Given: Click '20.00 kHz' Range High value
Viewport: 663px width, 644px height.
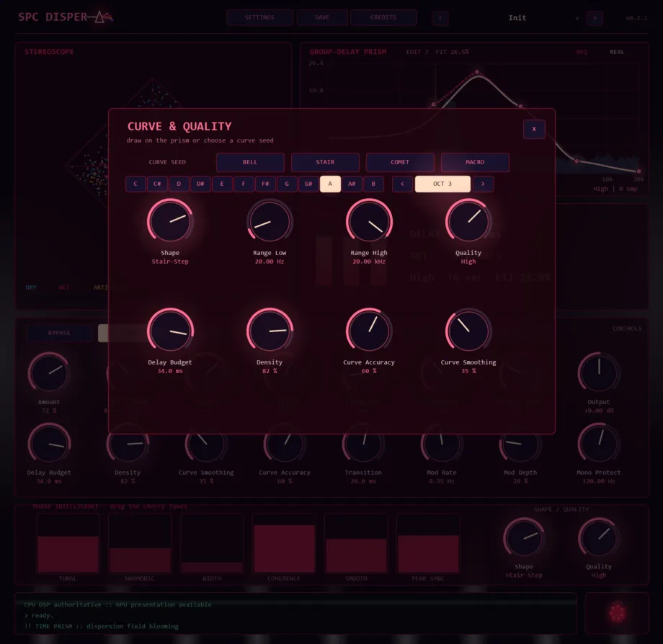Looking at the screenshot, I should click(369, 261).
